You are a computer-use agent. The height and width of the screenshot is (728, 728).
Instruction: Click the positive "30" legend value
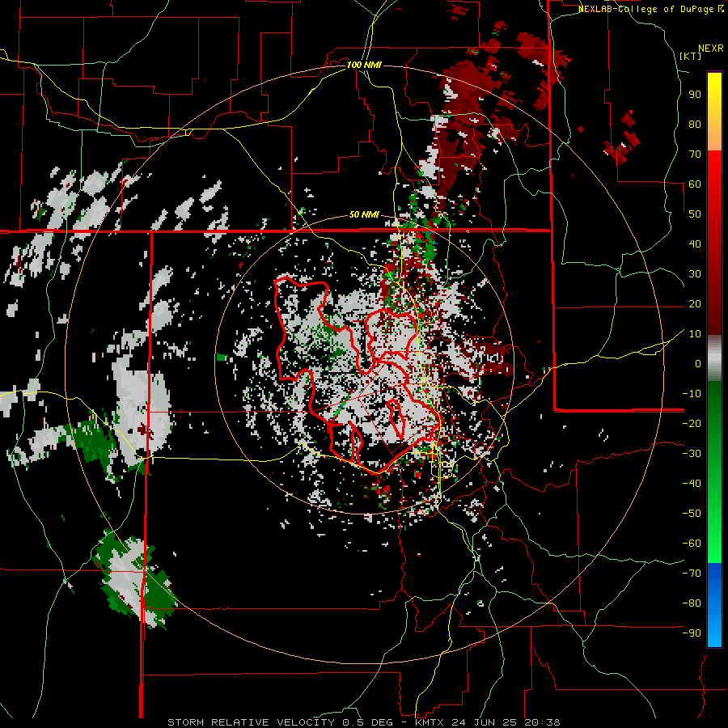[x=695, y=274]
